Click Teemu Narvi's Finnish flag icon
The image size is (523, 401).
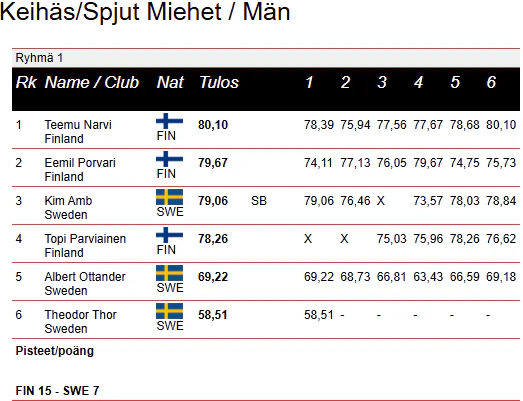[x=169, y=121]
